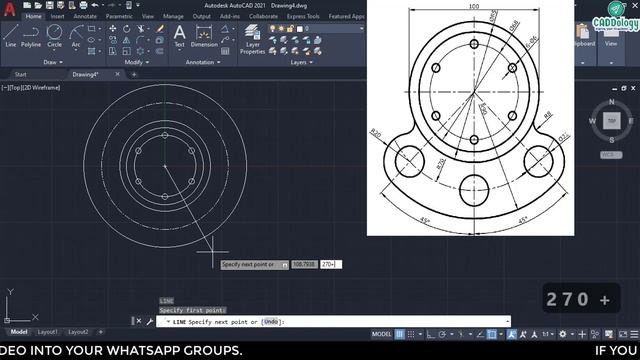The height and width of the screenshot is (360, 640).
Task: Switch to the Annotate ribbon tab
Action: pos(85,16)
